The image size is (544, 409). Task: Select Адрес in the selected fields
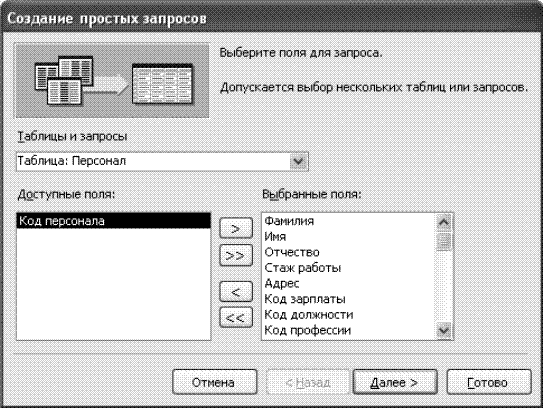pyautogui.click(x=282, y=283)
